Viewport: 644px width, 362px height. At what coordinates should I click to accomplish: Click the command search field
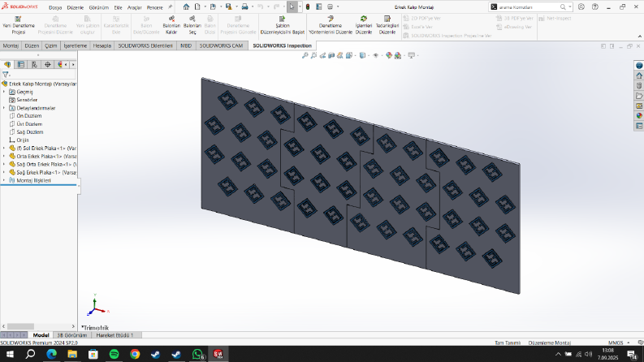point(529,7)
